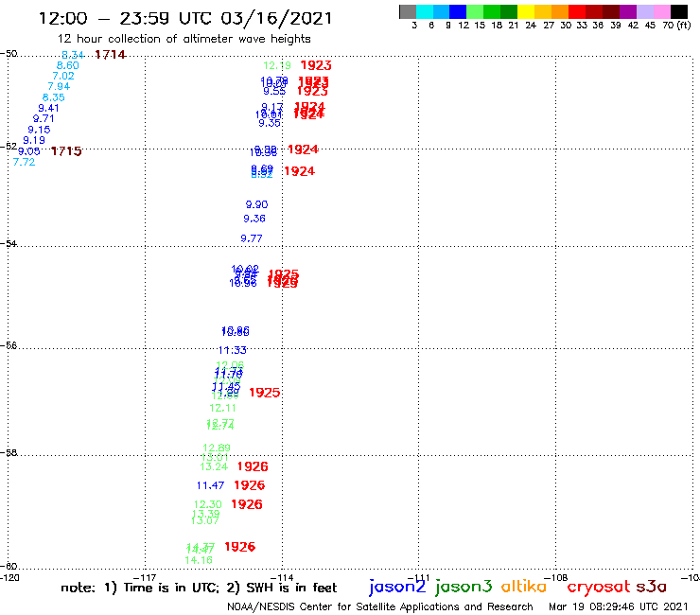Select the yellow swatch in the legend bar
This screenshot has width=700, height=615.
pos(526,11)
